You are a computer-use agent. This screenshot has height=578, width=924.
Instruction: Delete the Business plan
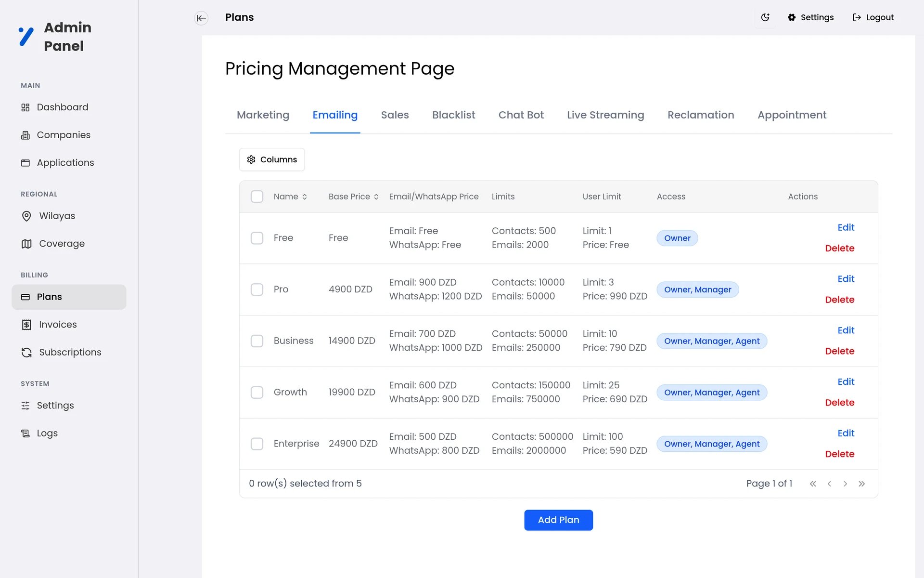click(x=839, y=352)
